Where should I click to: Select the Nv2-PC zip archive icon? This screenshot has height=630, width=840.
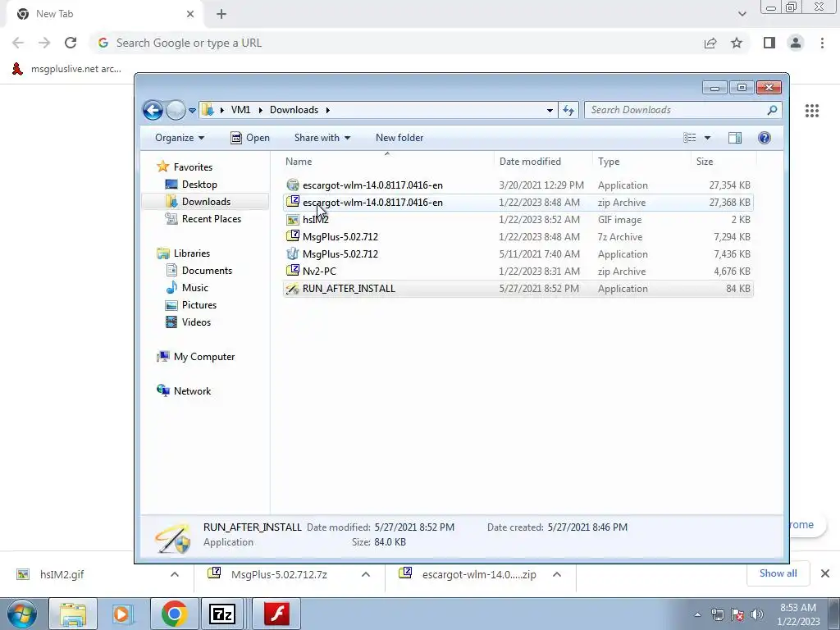click(x=293, y=271)
